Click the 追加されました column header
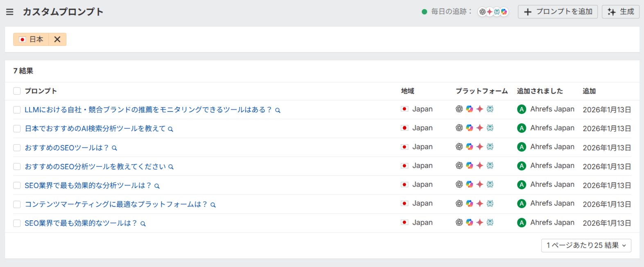 click(540, 91)
